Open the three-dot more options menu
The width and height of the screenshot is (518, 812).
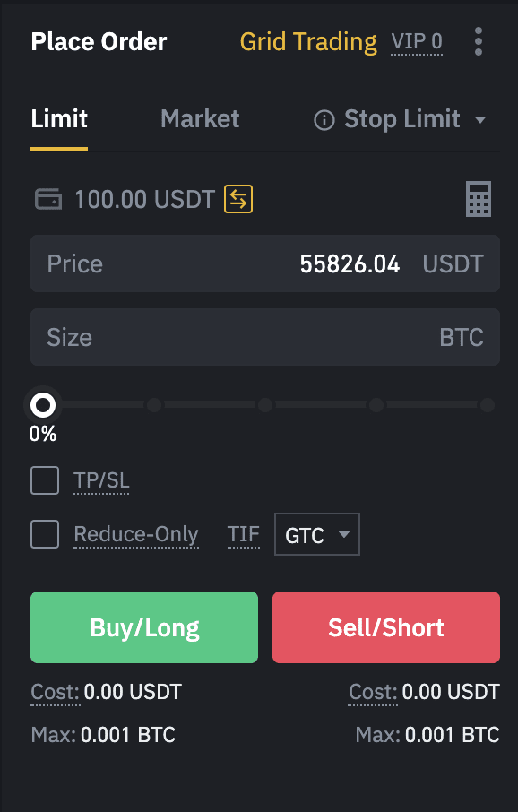pyautogui.click(x=478, y=41)
